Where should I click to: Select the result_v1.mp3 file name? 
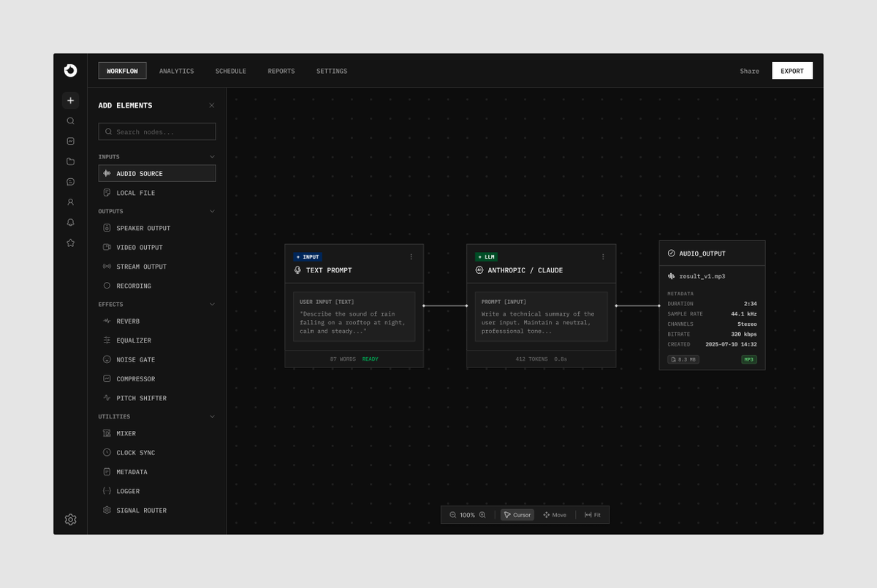click(x=702, y=277)
